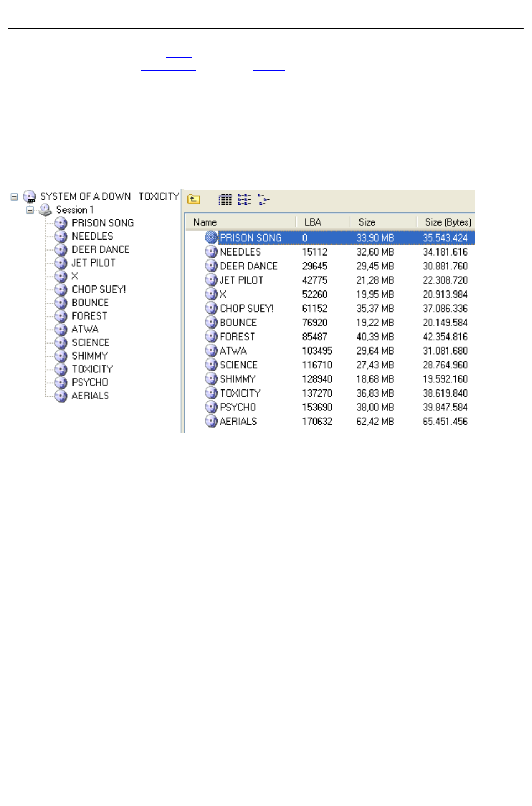Select AERIALS name in the file list

pos(238,421)
